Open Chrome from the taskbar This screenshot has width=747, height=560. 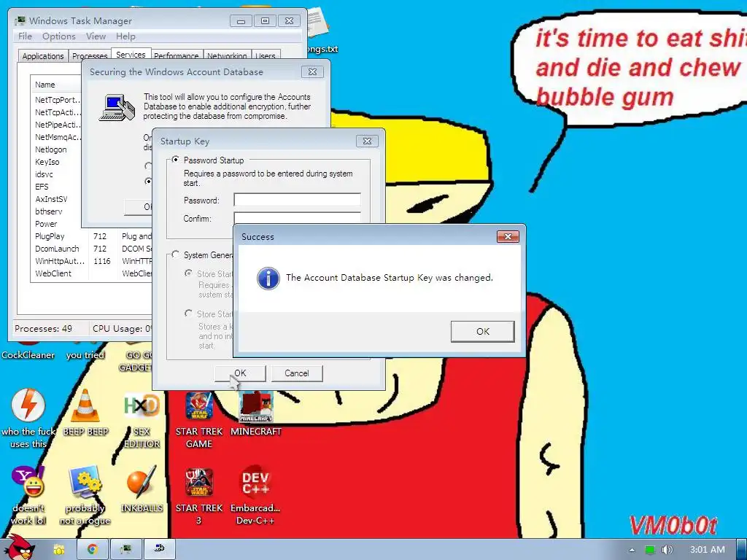click(92, 550)
